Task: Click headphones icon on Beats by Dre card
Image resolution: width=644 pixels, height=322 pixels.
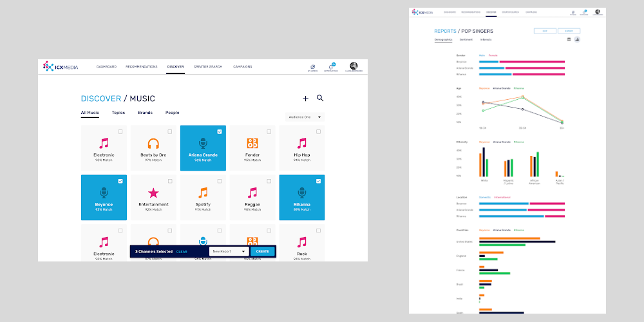Action: point(153,144)
